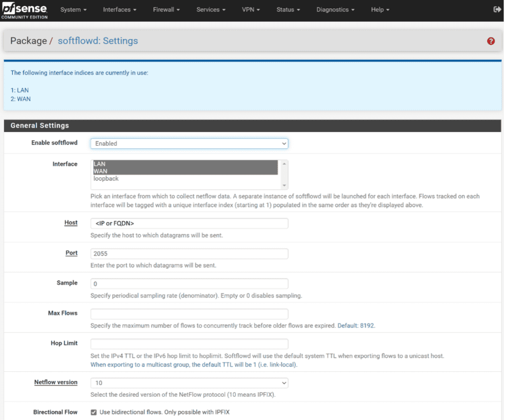Click the underlined Netflow version label

pos(56,382)
